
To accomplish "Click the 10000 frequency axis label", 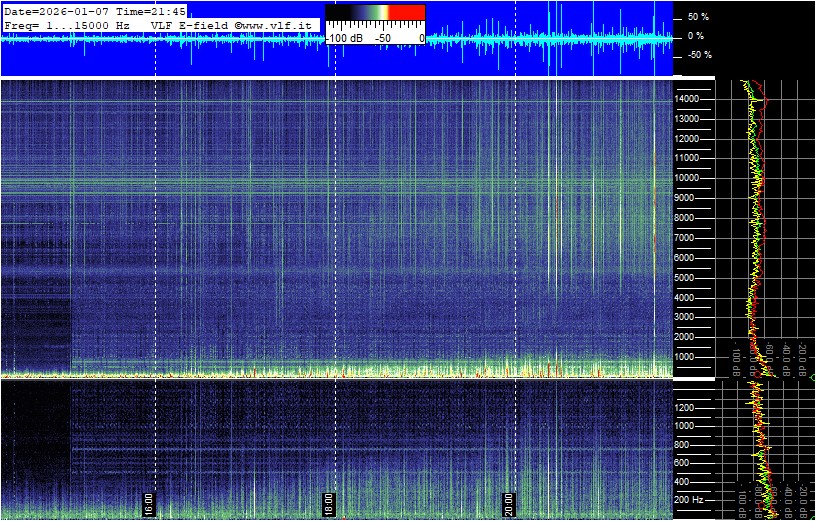I will tap(686, 178).
